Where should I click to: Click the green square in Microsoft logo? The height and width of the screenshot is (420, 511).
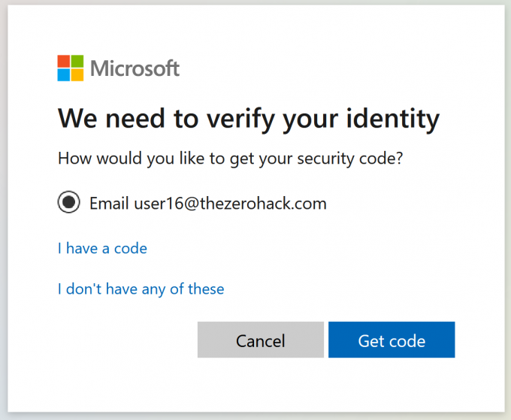(x=77, y=62)
